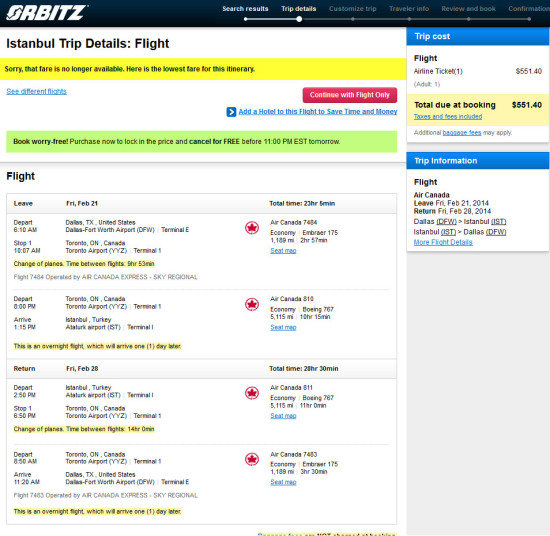
Task: Click Add a Hotel to this Flight link
Action: click(x=318, y=112)
